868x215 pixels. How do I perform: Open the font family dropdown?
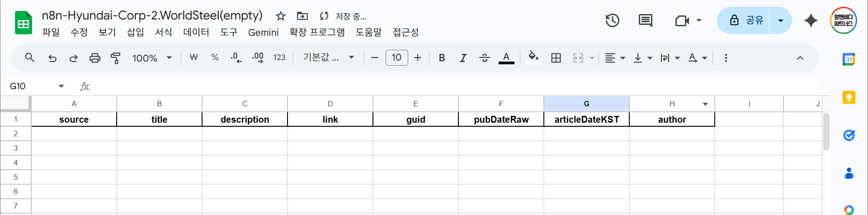(x=329, y=57)
